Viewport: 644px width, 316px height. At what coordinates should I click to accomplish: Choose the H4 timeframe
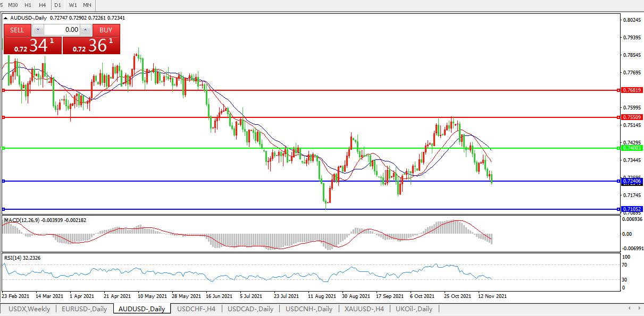click(x=43, y=5)
